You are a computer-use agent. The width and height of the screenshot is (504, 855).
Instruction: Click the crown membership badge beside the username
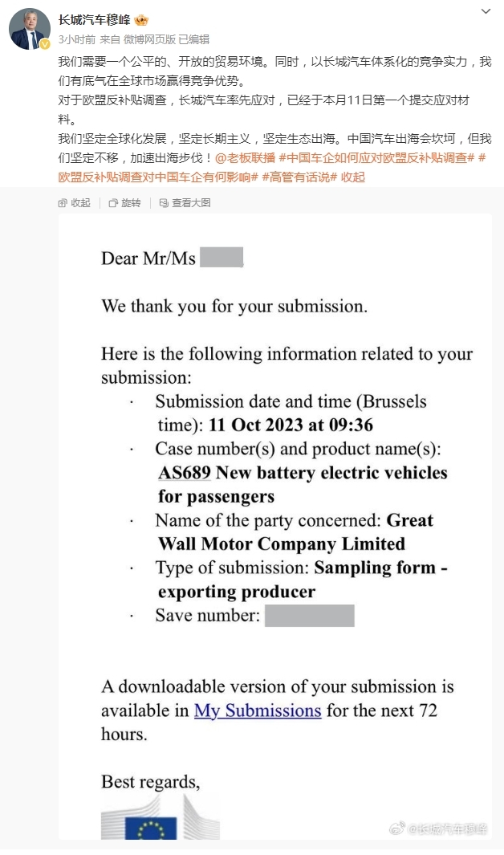click(x=141, y=20)
